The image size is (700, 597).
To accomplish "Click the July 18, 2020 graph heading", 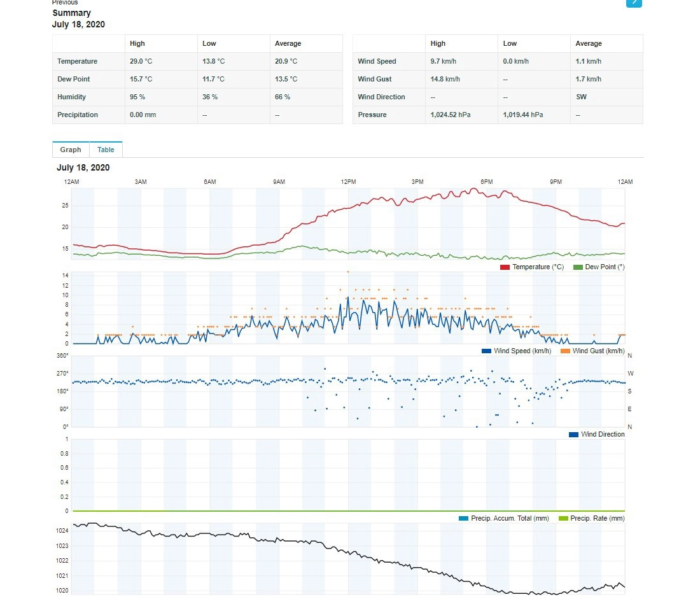I will [83, 168].
